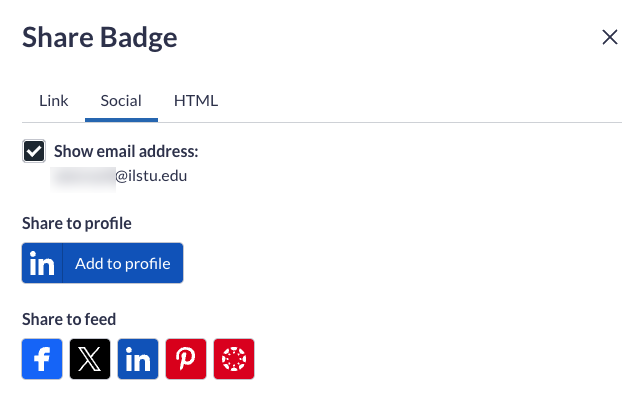Image resolution: width=642 pixels, height=414 pixels.
Task: Select the Social tab
Action: pyautogui.click(x=121, y=101)
